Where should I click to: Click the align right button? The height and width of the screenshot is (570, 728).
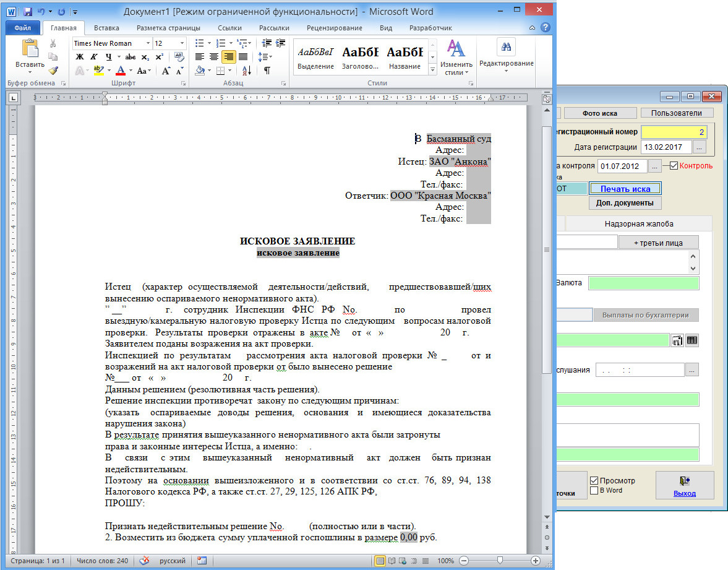(x=228, y=57)
